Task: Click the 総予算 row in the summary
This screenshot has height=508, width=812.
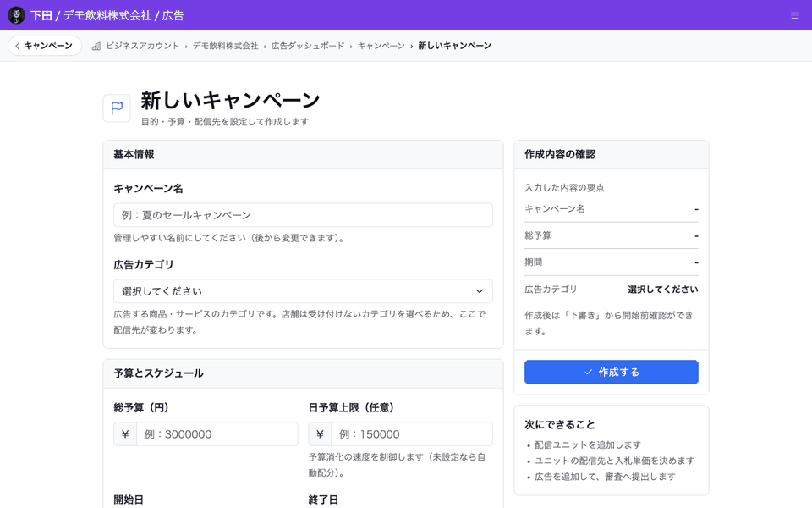Action: coord(611,236)
